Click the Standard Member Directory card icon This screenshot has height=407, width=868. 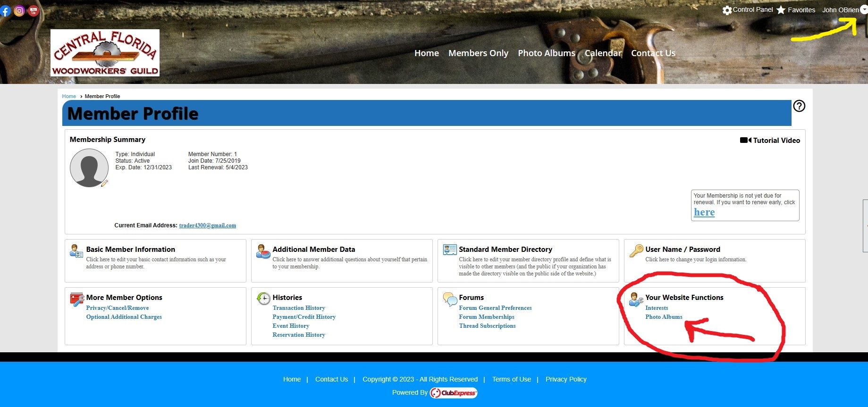tap(450, 250)
